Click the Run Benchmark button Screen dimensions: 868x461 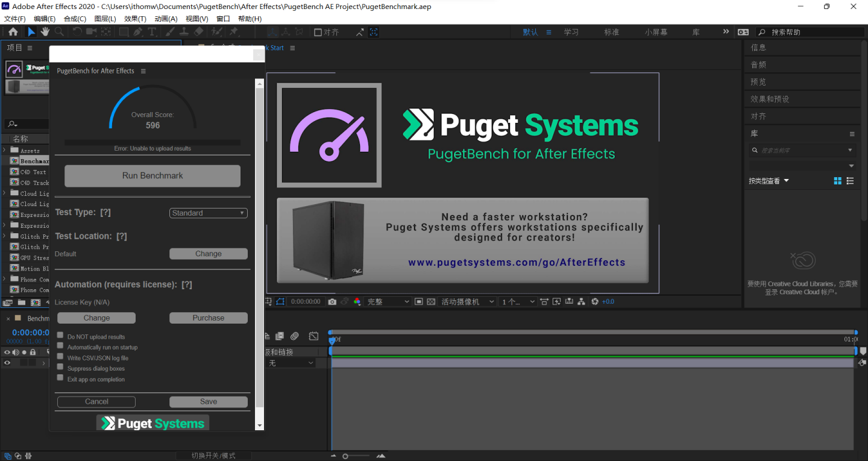153,175
